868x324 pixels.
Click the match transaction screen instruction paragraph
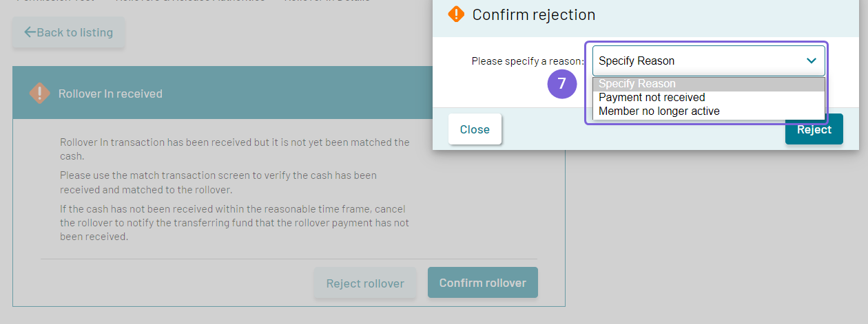[218, 182]
